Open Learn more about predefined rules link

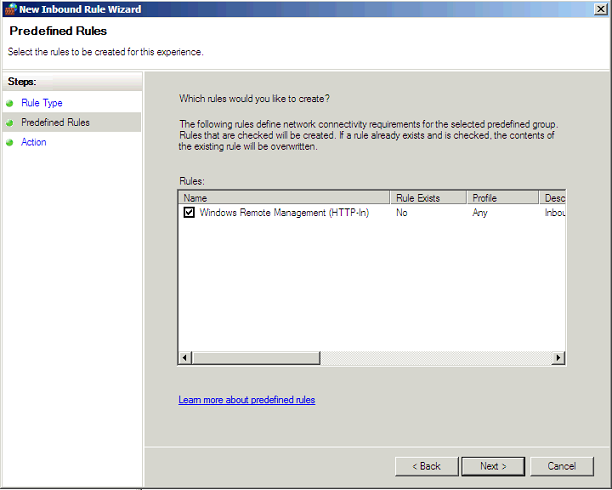coord(247,400)
